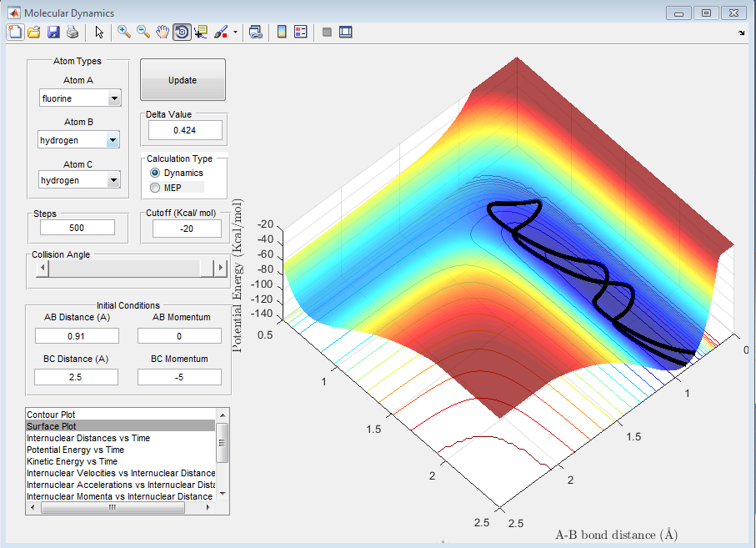Open the Atom C dropdown list

(113, 180)
